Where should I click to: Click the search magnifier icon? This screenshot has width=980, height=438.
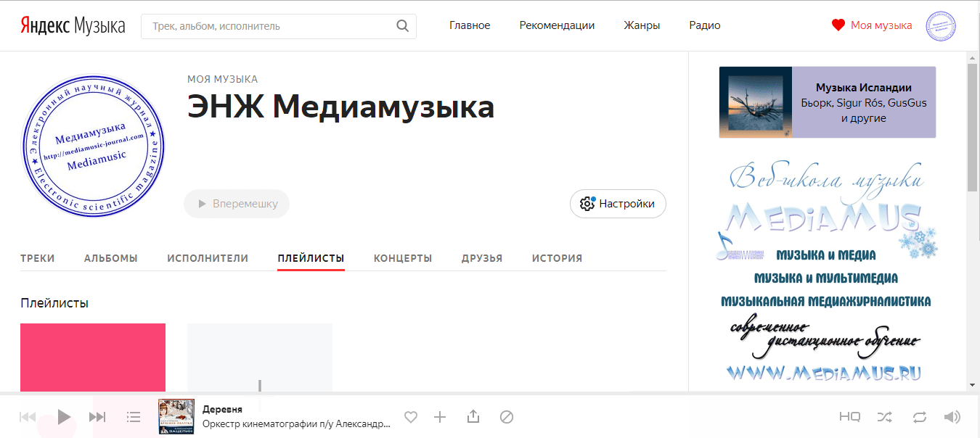pos(403,26)
